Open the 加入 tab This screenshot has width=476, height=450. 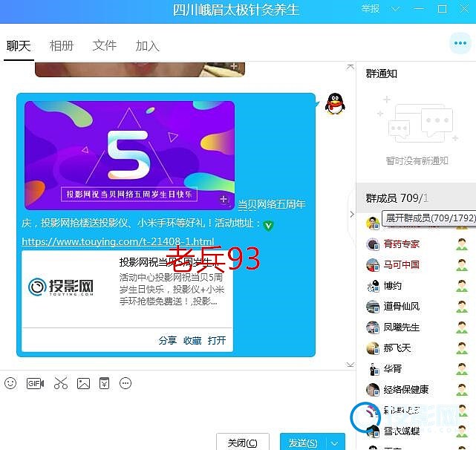coord(148,45)
